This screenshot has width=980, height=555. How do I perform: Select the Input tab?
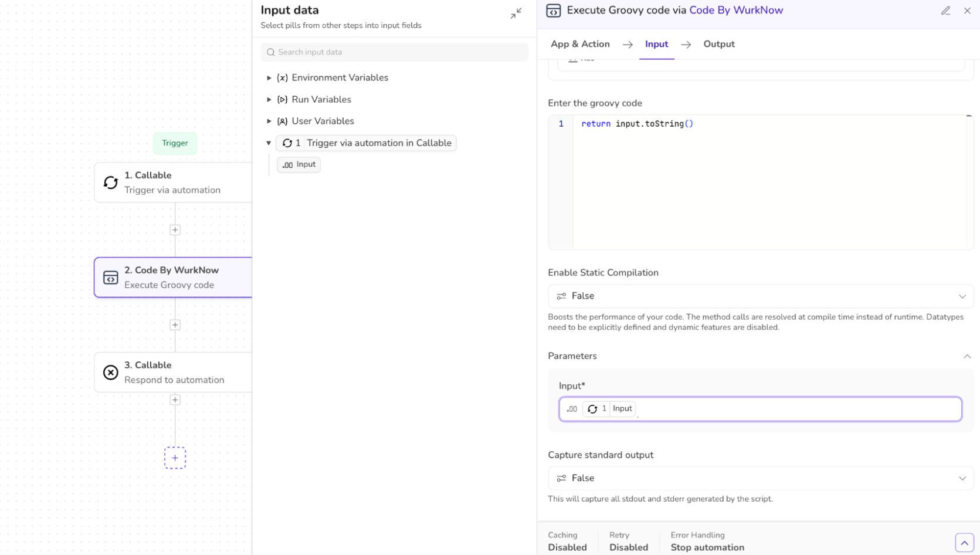656,44
